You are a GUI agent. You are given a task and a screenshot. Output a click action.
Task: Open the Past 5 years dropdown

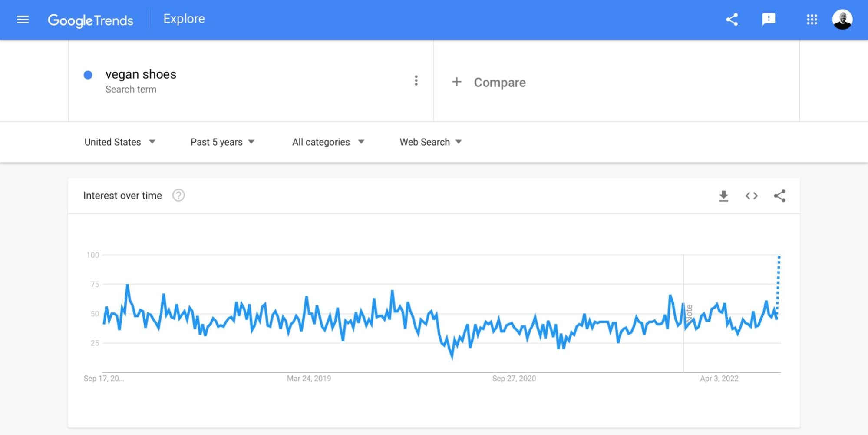click(222, 142)
